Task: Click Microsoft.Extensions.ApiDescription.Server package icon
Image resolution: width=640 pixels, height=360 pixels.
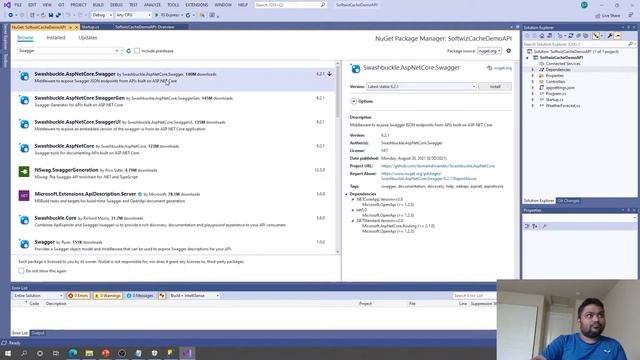Action: click(x=24, y=196)
